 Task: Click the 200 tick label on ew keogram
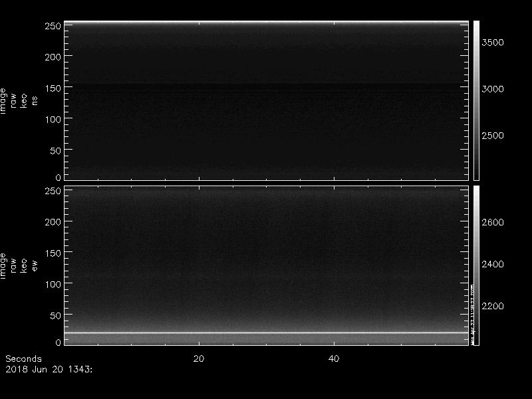click(53, 222)
